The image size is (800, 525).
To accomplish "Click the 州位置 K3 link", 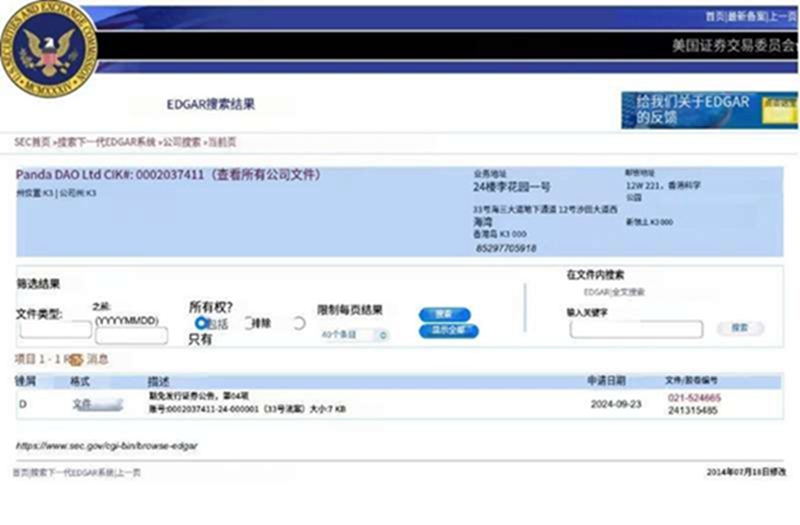I will (x=35, y=193).
